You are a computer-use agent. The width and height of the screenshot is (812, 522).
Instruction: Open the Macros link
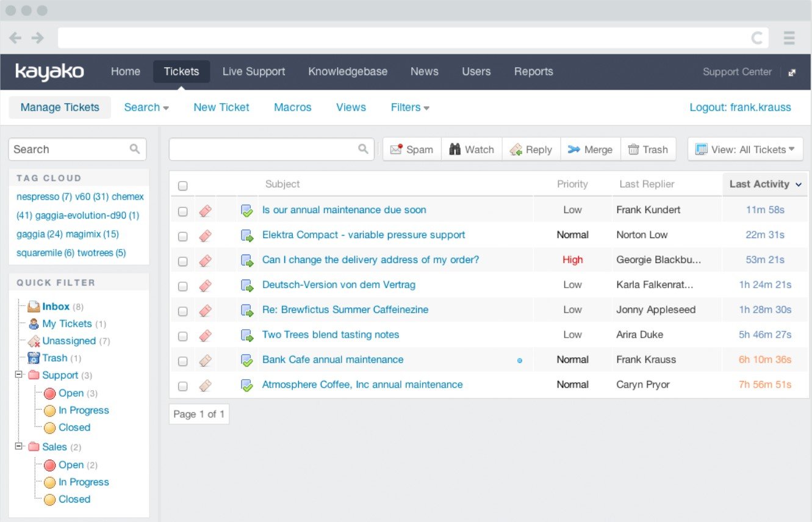click(293, 107)
